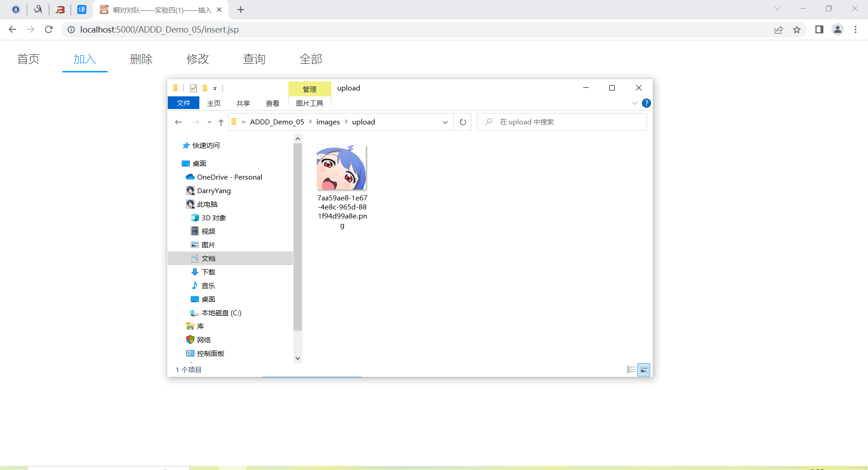Click Explorer back arrow button
Screen dimensions: 868x470
tap(178, 122)
